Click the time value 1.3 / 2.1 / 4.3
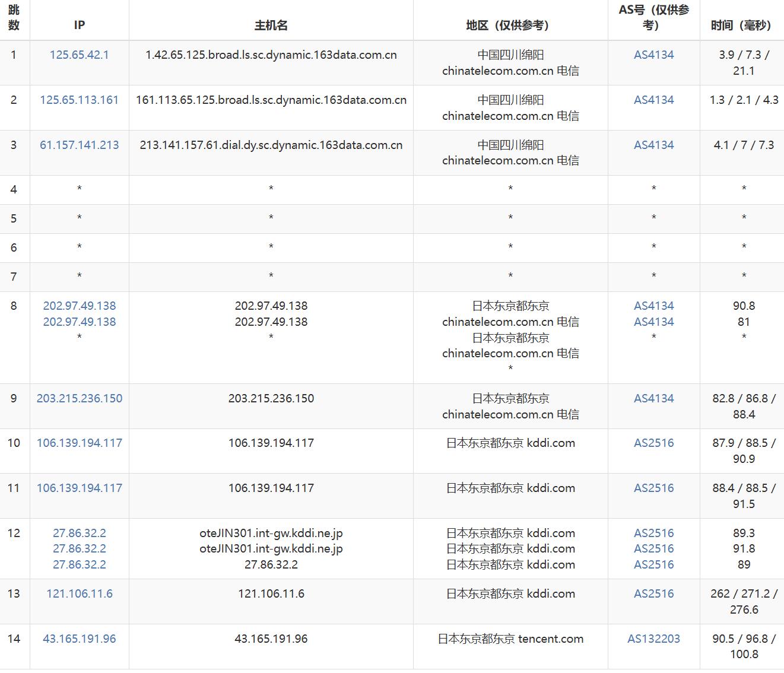784x673 pixels. point(744,100)
